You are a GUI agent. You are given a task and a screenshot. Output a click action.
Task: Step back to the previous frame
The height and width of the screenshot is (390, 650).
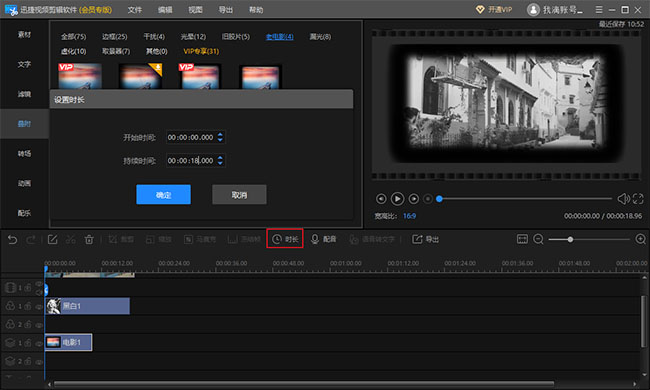pyautogui.click(x=381, y=199)
